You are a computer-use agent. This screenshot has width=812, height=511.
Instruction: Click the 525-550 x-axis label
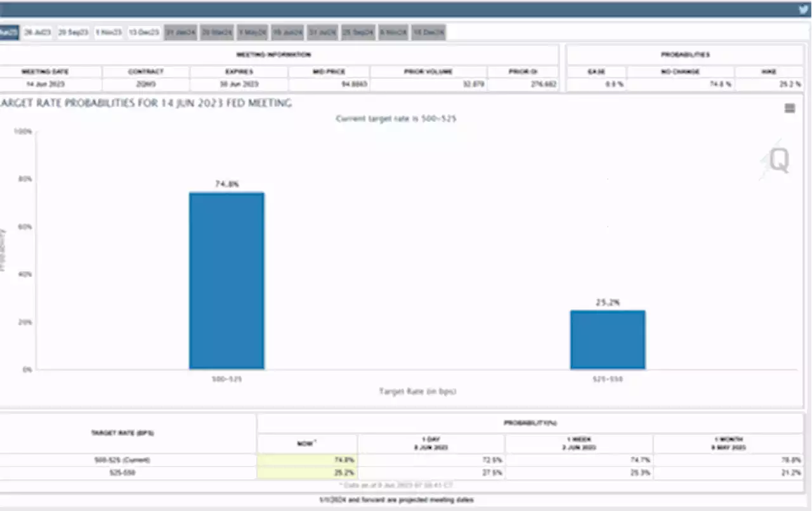tap(608, 379)
